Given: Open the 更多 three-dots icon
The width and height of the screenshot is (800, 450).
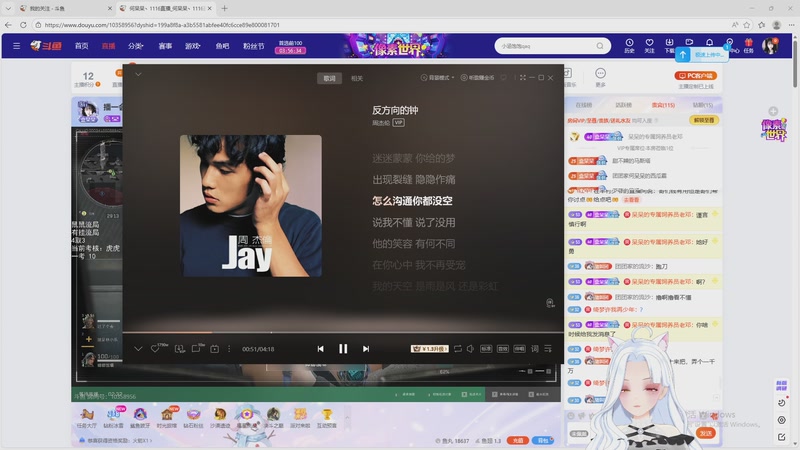Looking at the screenshot, I should [x=600, y=77].
